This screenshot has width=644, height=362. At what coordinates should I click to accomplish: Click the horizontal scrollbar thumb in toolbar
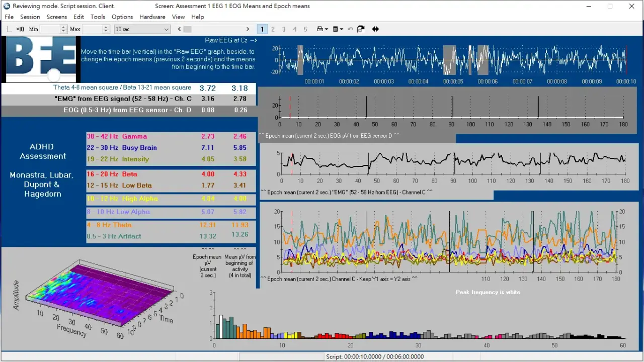tap(188, 29)
